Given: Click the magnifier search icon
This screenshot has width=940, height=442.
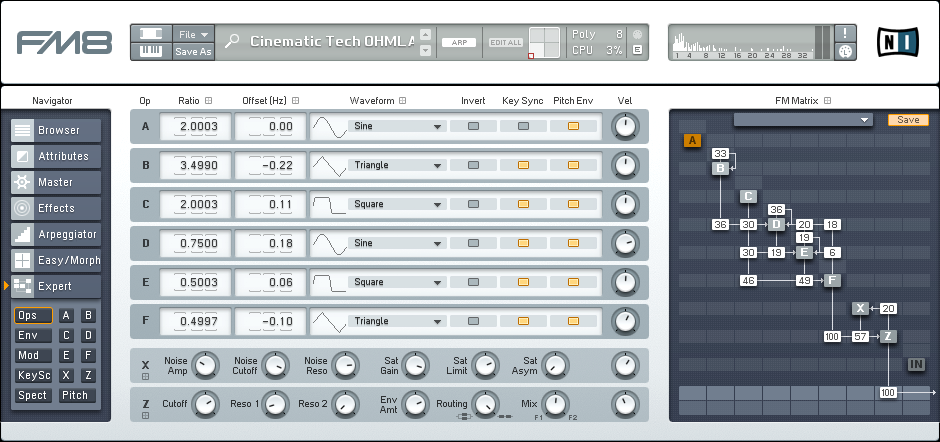Looking at the screenshot, I should coord(231,41).
